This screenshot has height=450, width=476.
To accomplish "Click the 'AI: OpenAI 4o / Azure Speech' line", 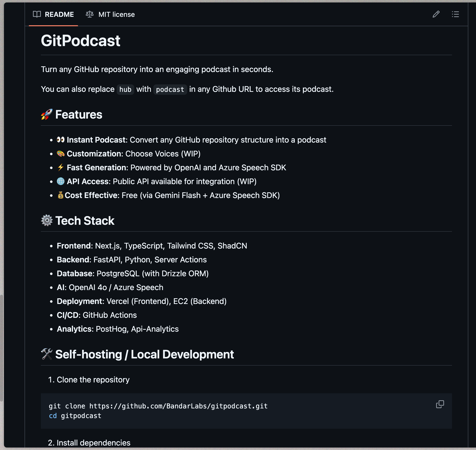I will 110,287.
